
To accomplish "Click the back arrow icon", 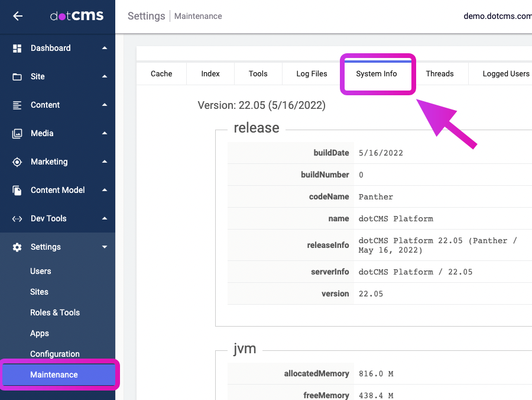I will [x=18, y=17].
